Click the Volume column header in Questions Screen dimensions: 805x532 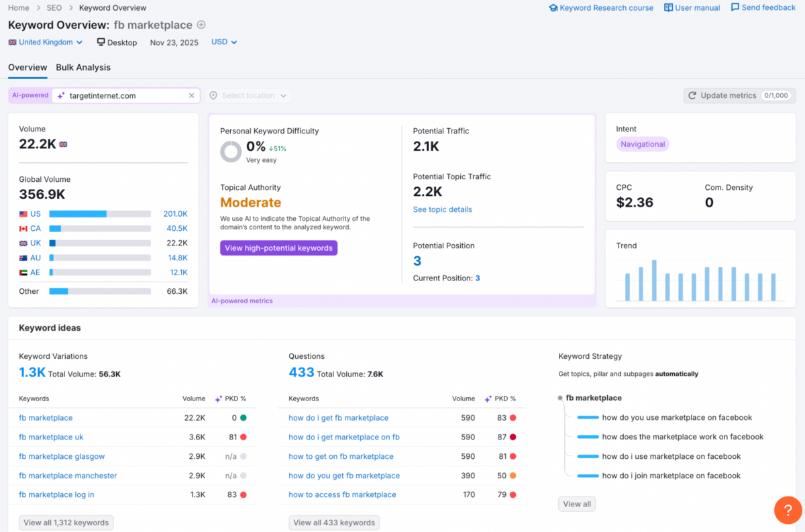click(x=464, y=398)
